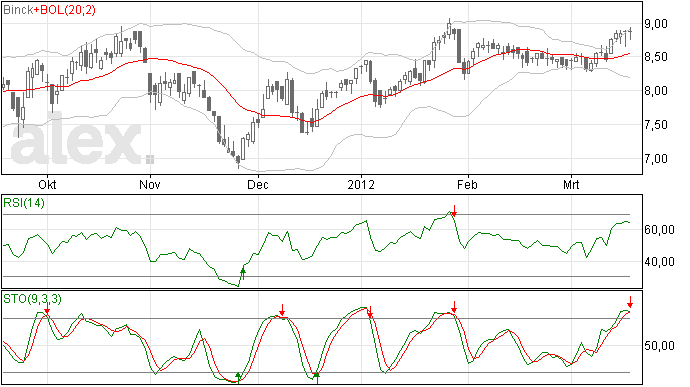Click the stochastic red sell arrow above Feb

[x=455, y=307]
